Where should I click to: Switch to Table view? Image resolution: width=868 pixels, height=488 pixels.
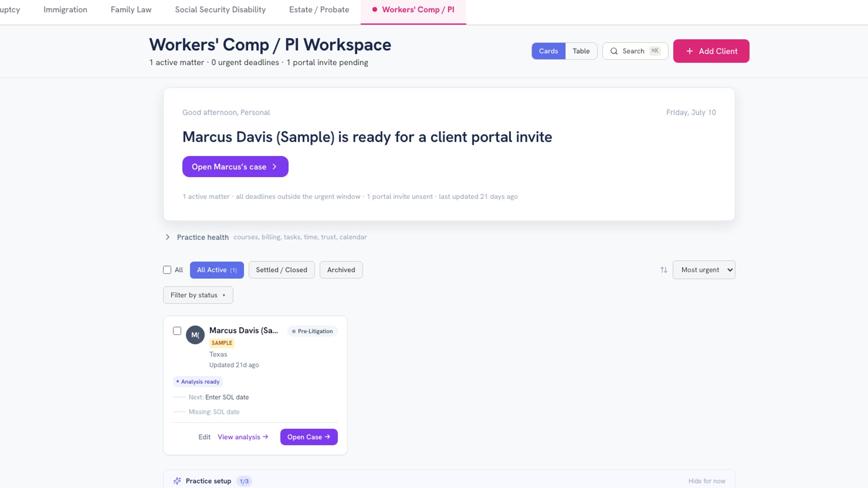pos(581,51)
